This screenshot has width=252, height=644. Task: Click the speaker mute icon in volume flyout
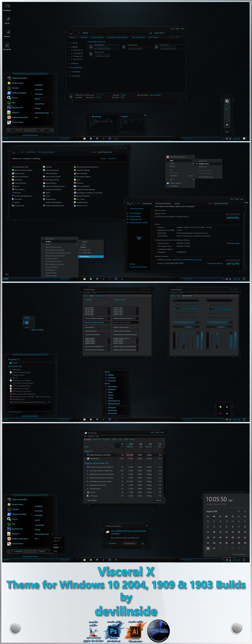pyautogui.click(x=227, y=124)
